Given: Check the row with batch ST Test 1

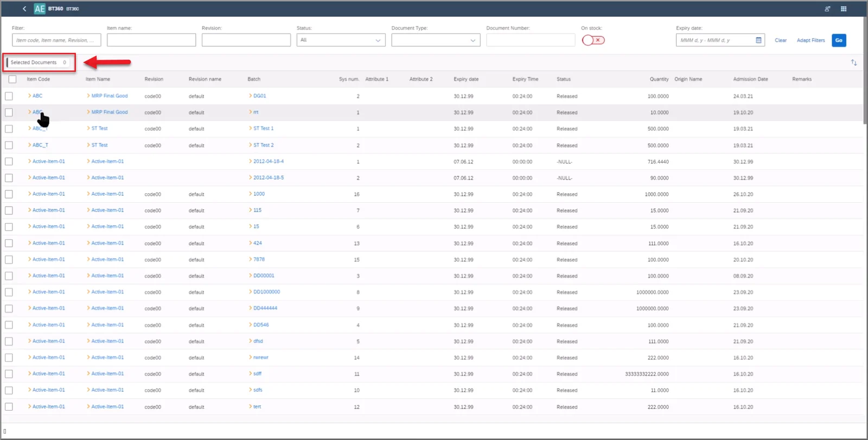Looking at the screenshot, I should [9, 129].
